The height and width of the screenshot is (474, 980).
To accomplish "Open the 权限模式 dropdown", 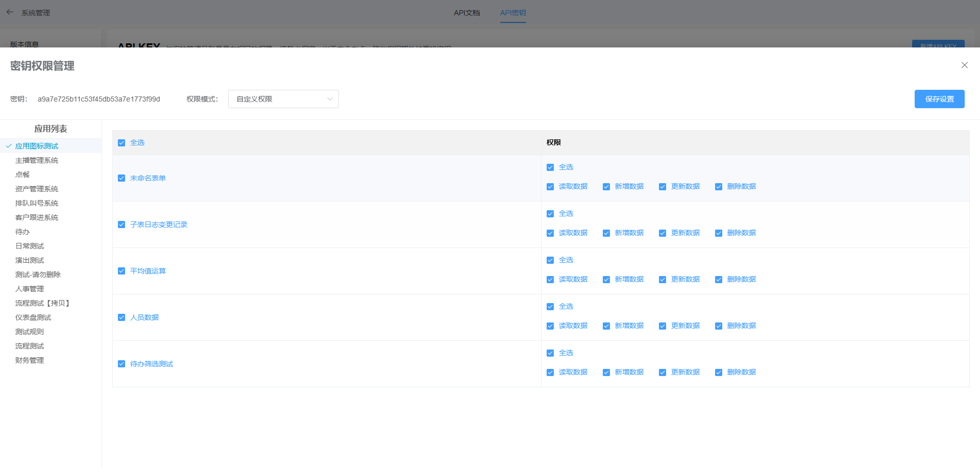I will [283, 99].
